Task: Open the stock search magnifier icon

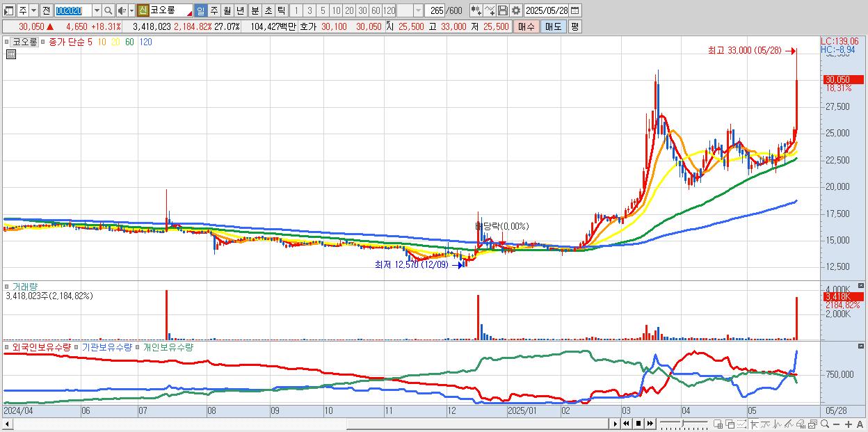Action: click(108, 10)
